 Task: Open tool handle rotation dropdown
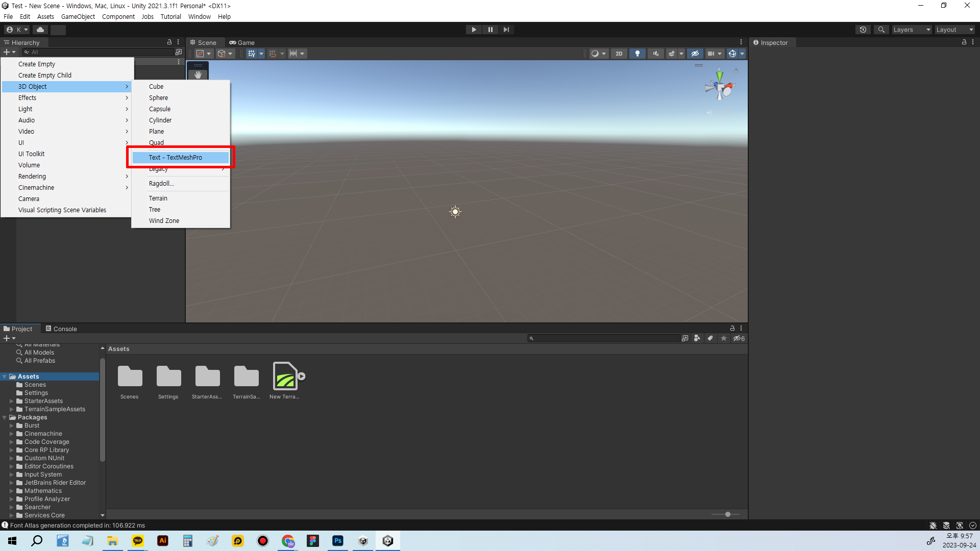pos(225,54)
